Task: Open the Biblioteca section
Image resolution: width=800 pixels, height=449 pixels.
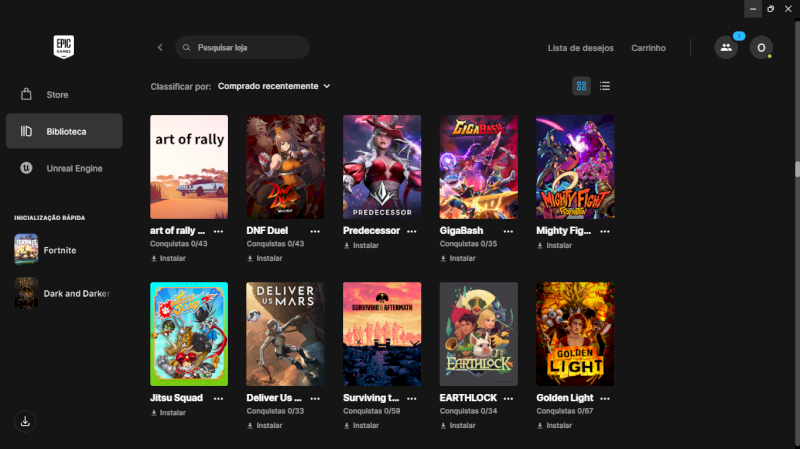Action: click(64, 131)
